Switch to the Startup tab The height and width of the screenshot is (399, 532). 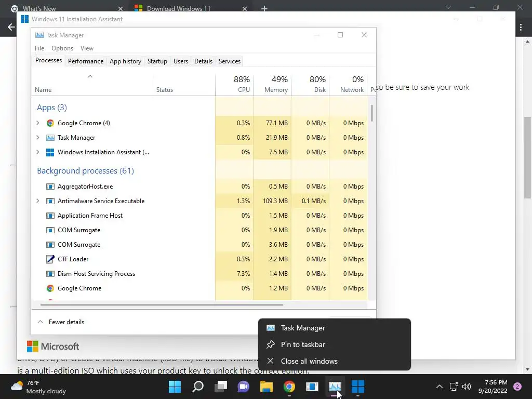[157, 61]
